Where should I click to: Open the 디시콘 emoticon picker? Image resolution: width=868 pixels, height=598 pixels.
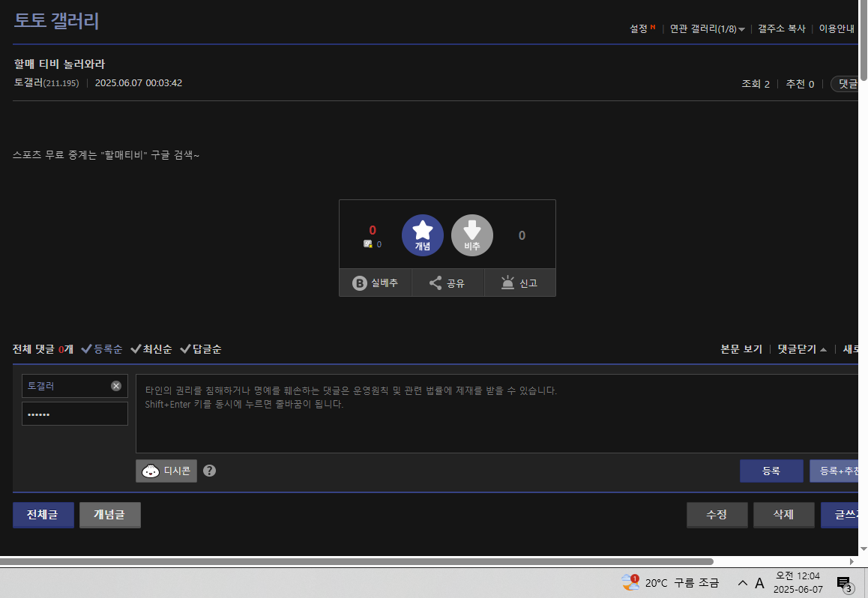[x=166, y=471]
